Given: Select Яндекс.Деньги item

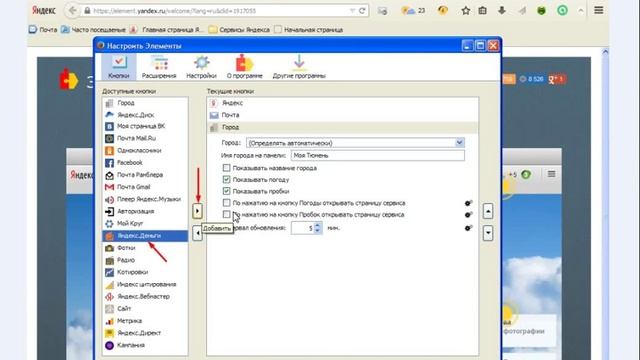Looking at the screenshot, I should coord(145,236).
